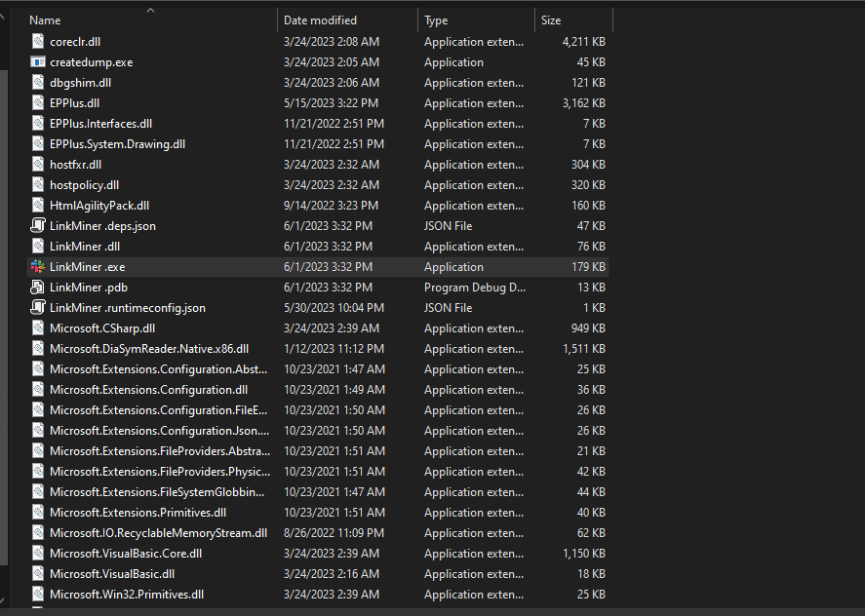Viewport: 865px width, 616px height.
Task: Click the Microsoft.Extensions.Configuration.Json file icon
Action: (x=37, y=430)
